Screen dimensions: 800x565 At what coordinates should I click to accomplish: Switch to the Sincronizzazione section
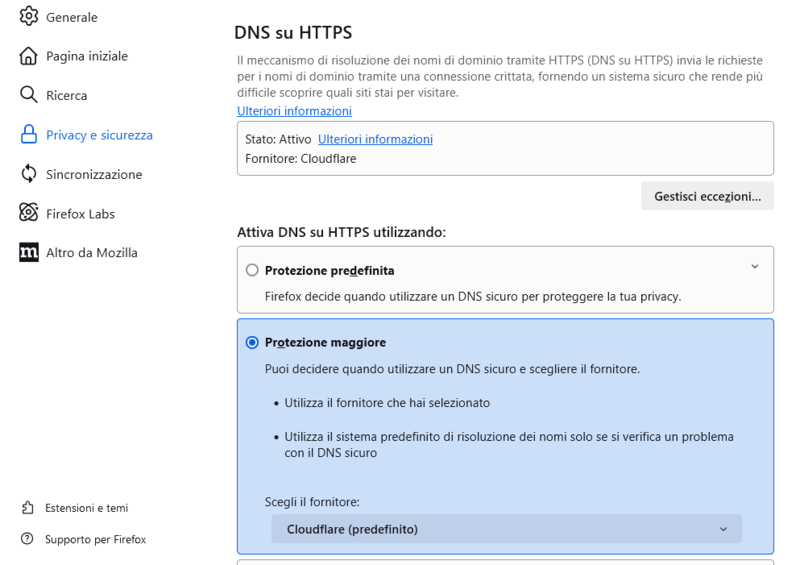point(94,175)
